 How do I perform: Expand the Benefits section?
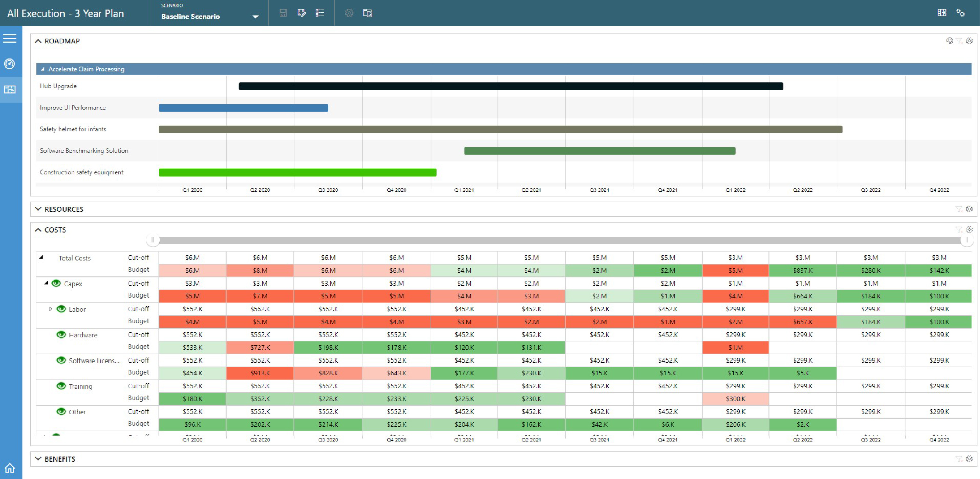38,459
